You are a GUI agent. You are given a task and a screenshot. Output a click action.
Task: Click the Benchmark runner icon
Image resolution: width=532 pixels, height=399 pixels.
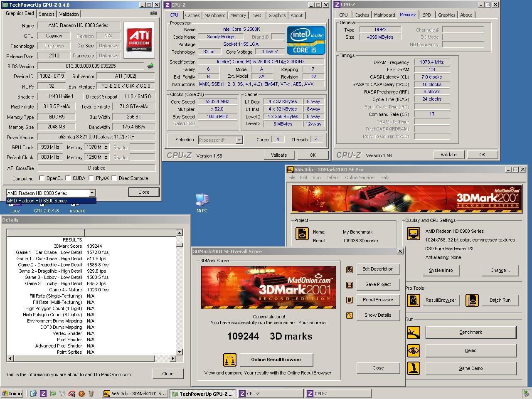(414, 332)
